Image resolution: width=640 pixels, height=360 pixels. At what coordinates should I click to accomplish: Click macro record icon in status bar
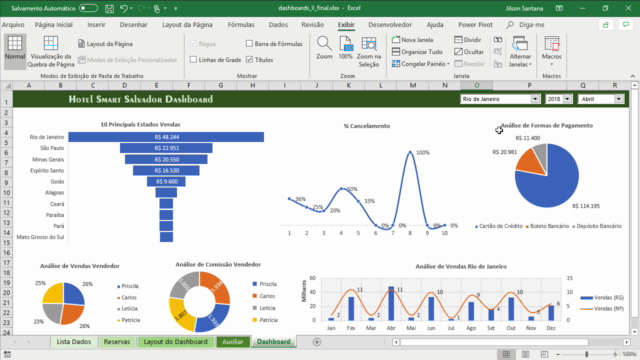point(7,354)
